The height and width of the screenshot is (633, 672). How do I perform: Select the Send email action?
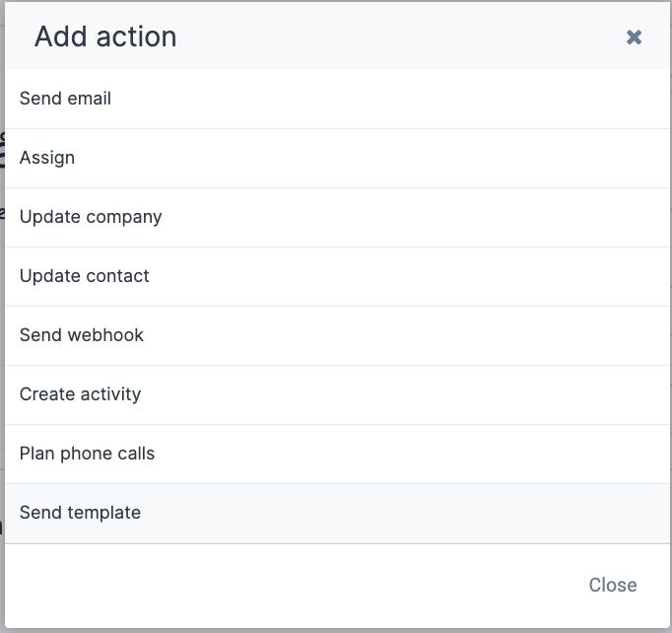(x=337, y=99)
